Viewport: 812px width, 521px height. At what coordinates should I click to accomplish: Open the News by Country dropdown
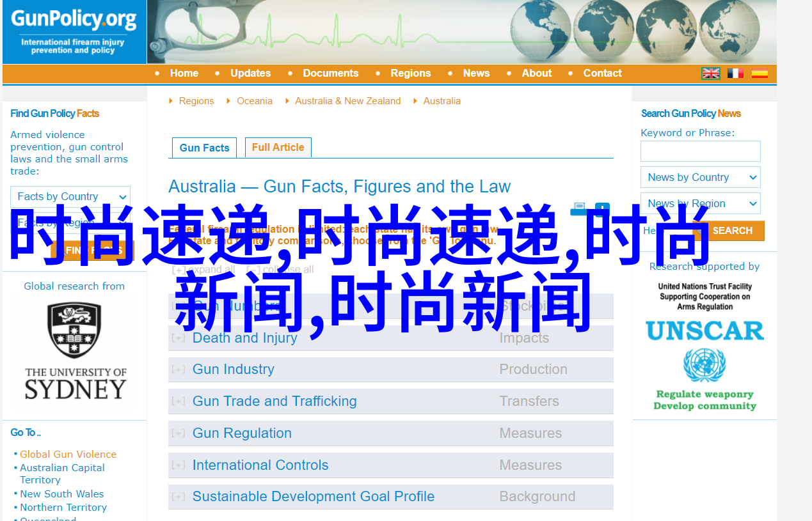700,178
